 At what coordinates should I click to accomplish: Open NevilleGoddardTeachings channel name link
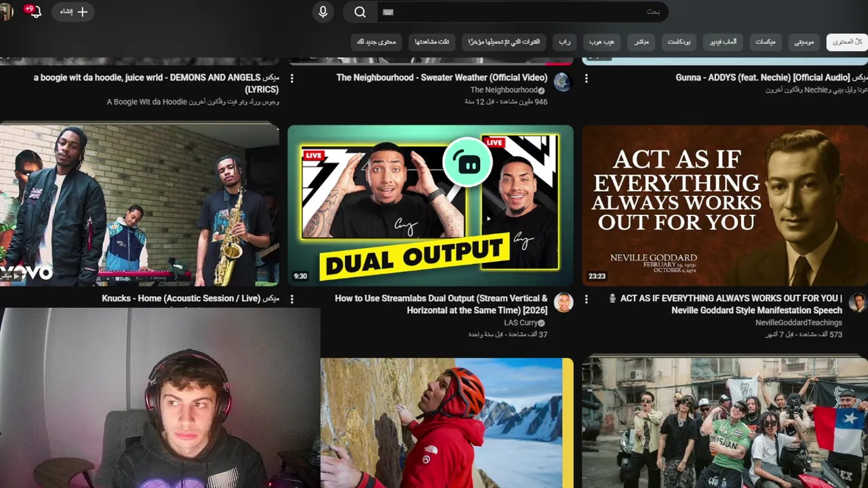click(x=799, y=323)
